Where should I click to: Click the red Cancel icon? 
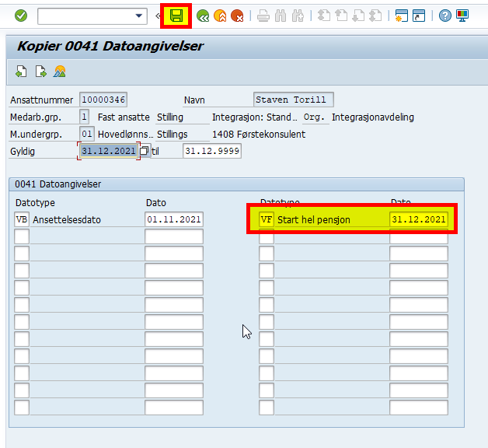pyautogui.click(x=237, y=16)
